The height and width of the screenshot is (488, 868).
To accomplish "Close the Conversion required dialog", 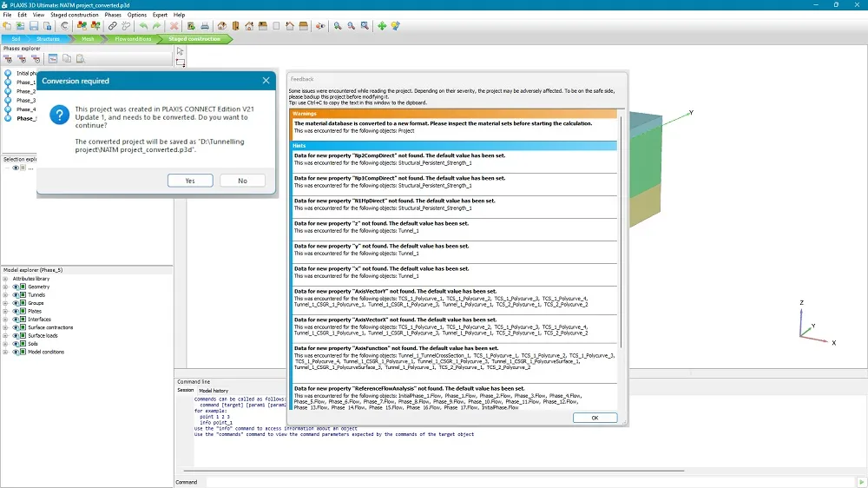I will pyautogui.click(x=266, y=81).
